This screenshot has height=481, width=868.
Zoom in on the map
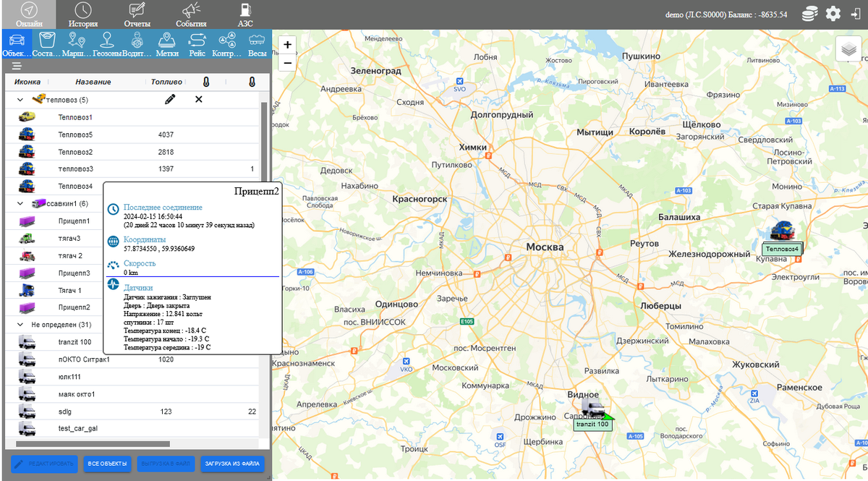[x=288, y=45]
